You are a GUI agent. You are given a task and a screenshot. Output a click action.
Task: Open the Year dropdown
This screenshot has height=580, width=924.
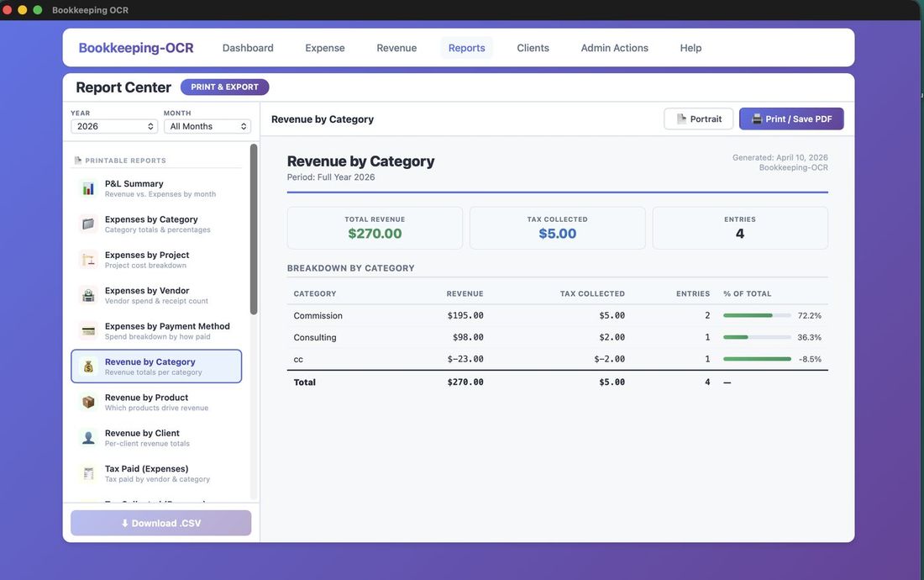click(x=113, y=126)
